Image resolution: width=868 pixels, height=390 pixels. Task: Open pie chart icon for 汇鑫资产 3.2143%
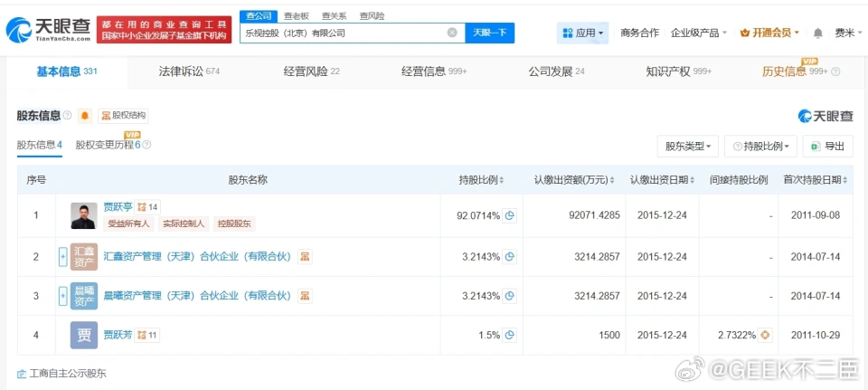[x=510, y=257]
